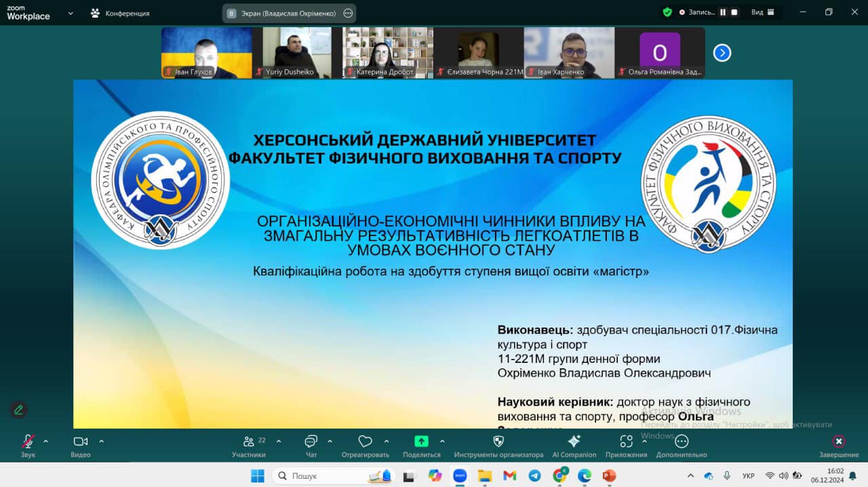
Task: Click the green encryption shield icon
Action: (667, 12)
